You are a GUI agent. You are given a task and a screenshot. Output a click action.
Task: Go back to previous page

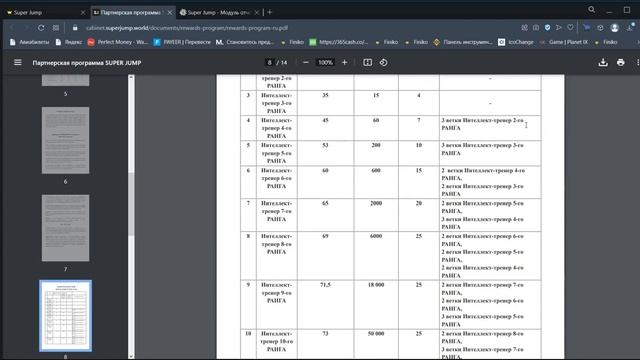click(12, 28)
